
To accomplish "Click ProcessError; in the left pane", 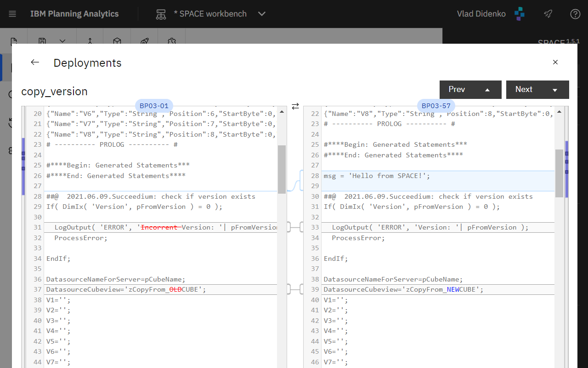I will click(x=80, y=238).
